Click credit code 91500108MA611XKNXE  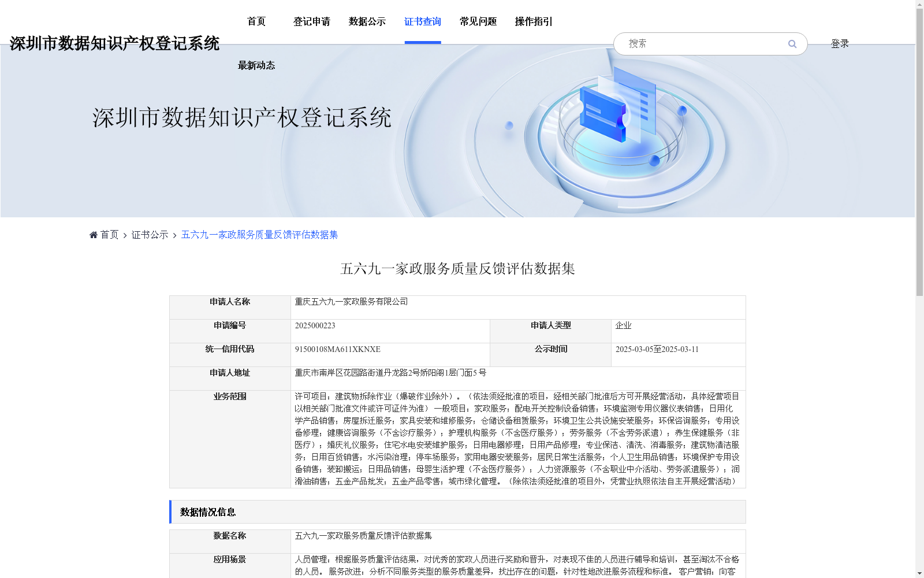coord(337,349)
